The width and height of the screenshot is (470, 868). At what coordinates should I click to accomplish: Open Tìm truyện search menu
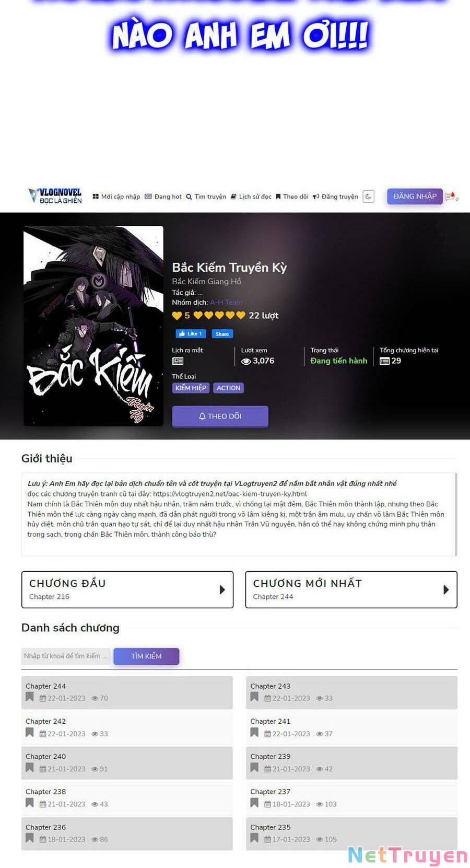[x=206, y=196]
